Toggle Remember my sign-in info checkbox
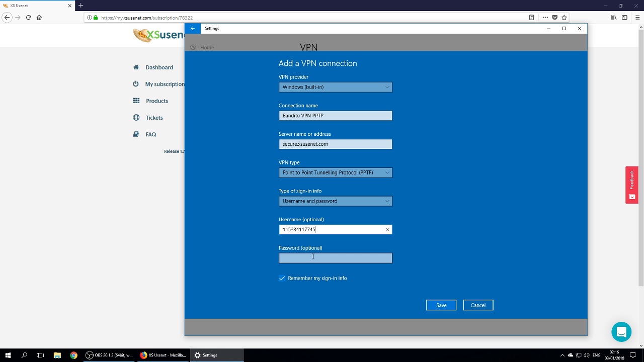The height and width of the screenshot is (362, 644). [x=282, y=278]
